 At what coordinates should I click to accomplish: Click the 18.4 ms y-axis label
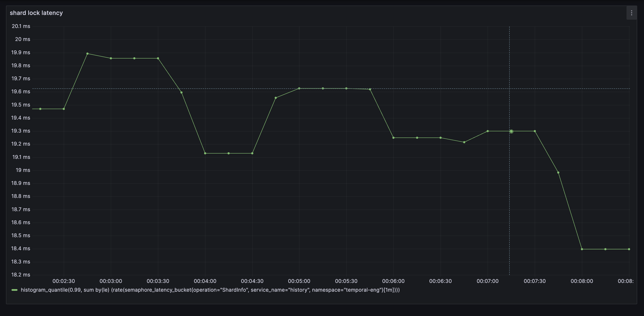click(x=20, y=248)
